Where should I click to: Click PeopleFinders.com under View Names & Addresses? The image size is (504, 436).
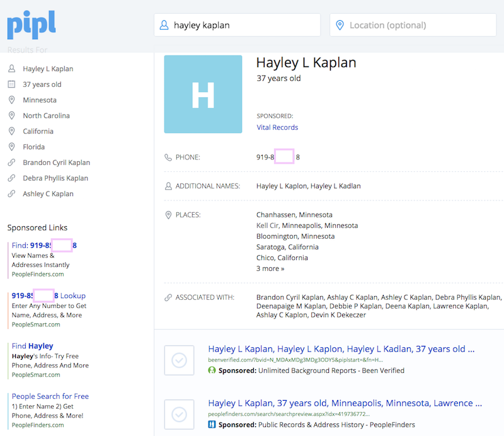click(38, 274)
